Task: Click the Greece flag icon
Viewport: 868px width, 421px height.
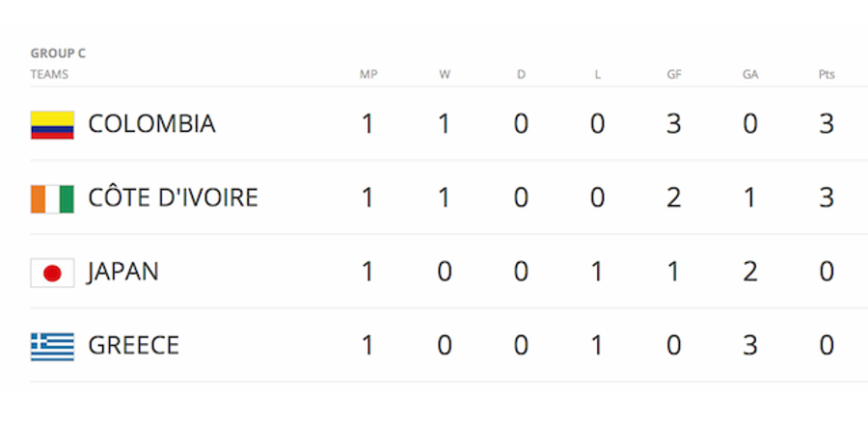Action: point(52,347)
